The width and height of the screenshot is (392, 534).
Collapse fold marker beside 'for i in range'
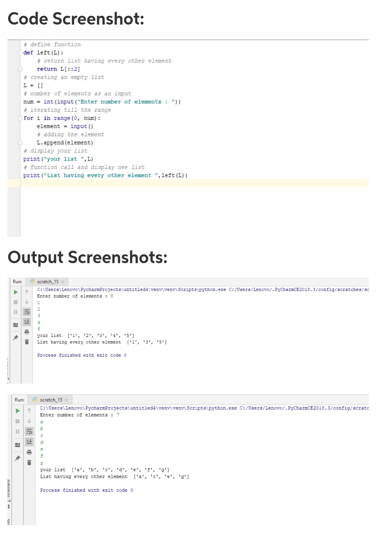20,118
